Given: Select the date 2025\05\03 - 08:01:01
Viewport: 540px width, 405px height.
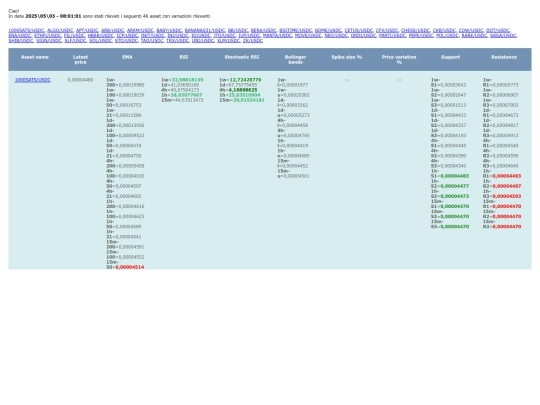Looking at the screenshot, I should click(53, 16).
